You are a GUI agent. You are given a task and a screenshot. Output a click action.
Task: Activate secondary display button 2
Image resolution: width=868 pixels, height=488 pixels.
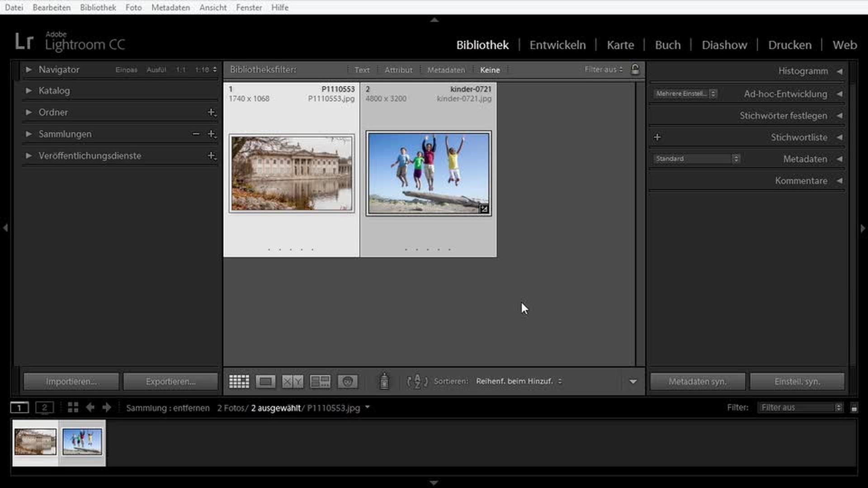coord(44,408)
